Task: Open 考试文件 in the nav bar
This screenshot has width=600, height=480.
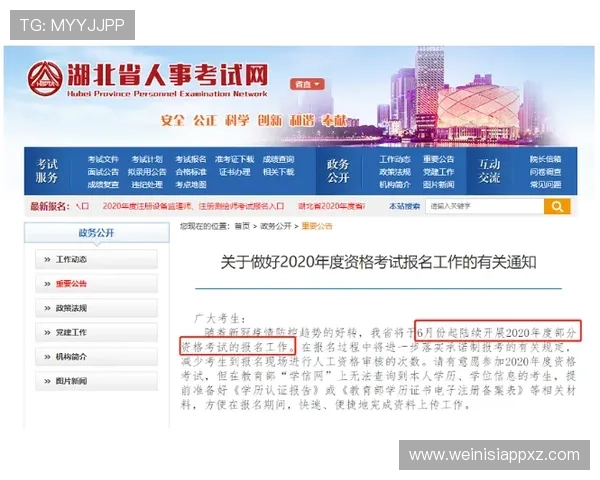Action: [x=103, y=159]
